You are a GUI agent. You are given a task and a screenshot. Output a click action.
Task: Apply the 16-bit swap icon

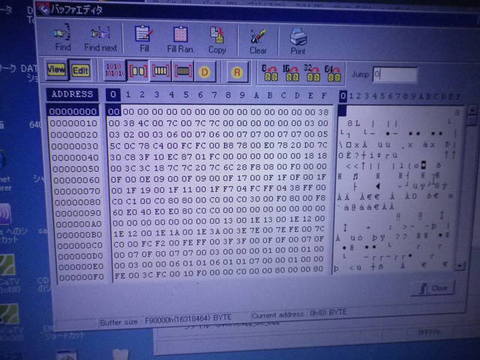(x=291, y=73)
